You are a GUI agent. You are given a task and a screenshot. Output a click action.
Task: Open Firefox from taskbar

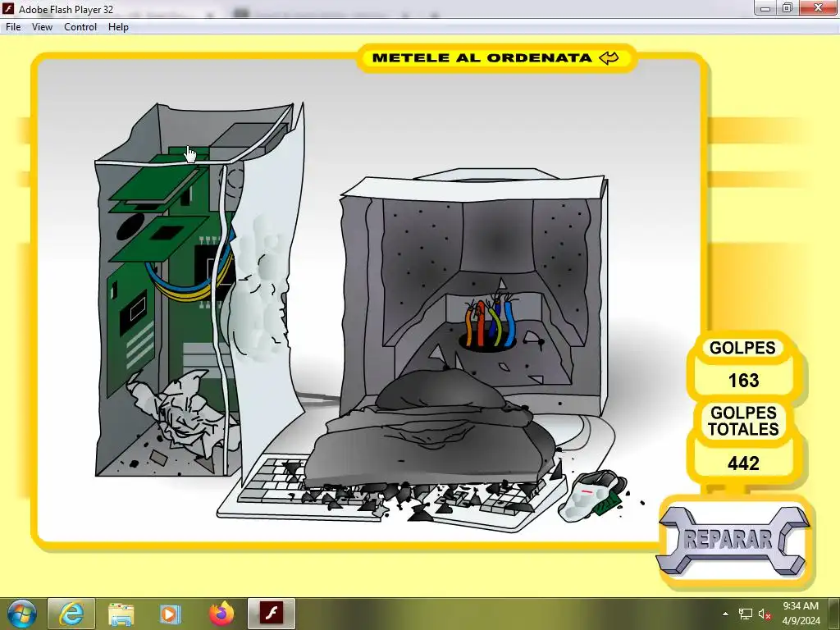[221, 614]
